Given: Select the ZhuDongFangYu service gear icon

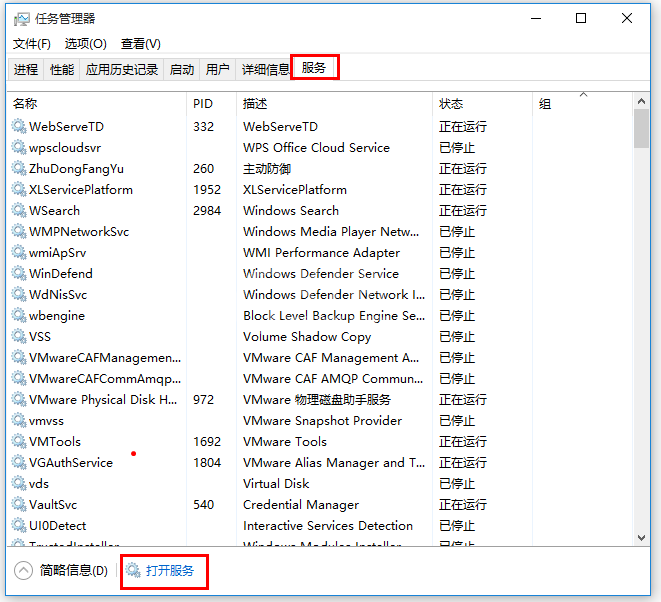Looking at the screenshot, I should 19,168.
